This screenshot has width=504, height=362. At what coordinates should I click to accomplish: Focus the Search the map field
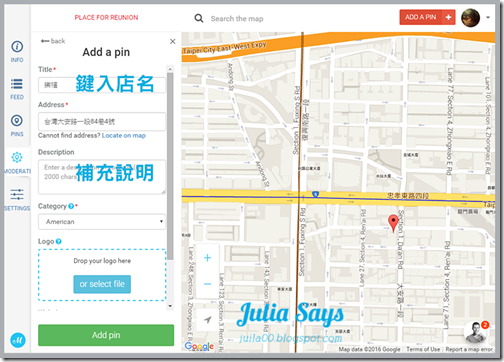(x=237, y=19)
